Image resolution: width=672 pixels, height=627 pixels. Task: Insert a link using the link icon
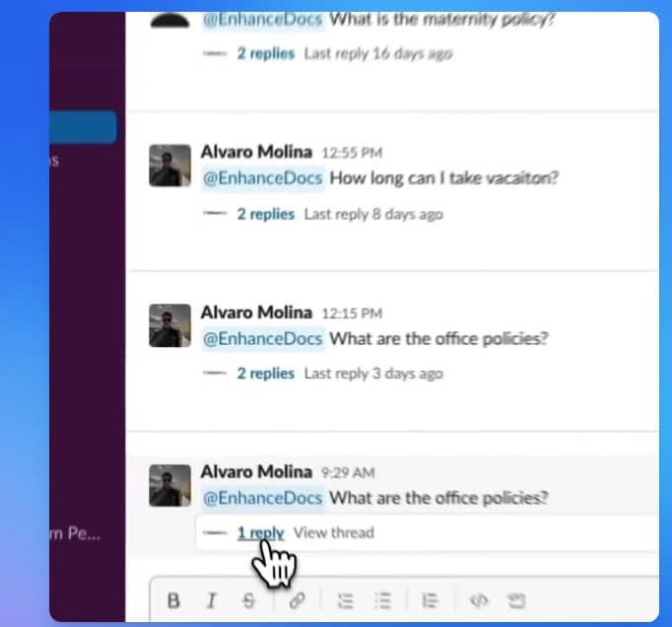point(297,600)
